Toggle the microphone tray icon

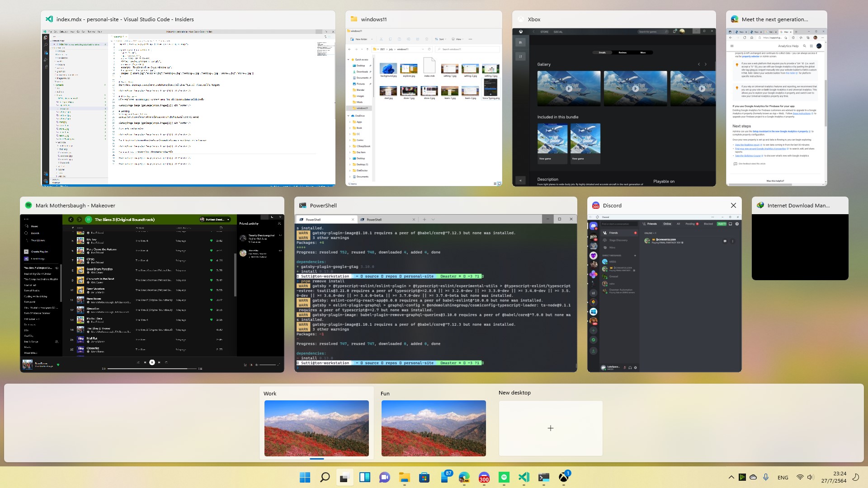tap(766, 477)
